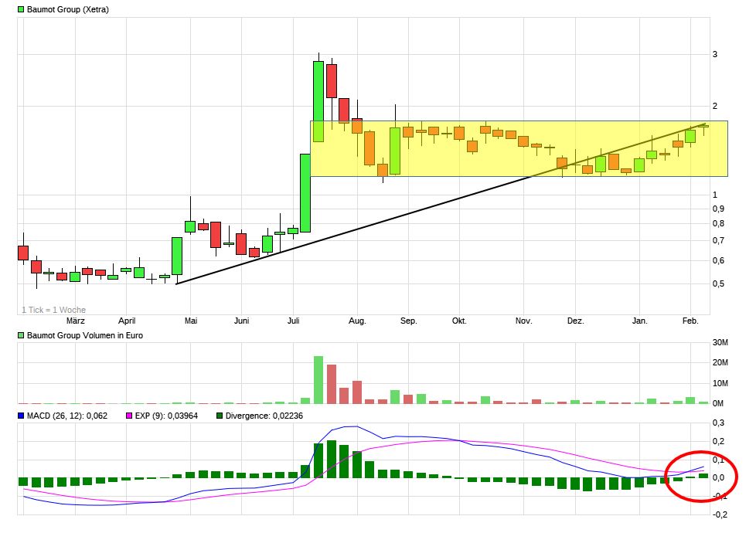Click the tallest green volume bar in July
Screen dimensions: 756x533
point(318,380)
